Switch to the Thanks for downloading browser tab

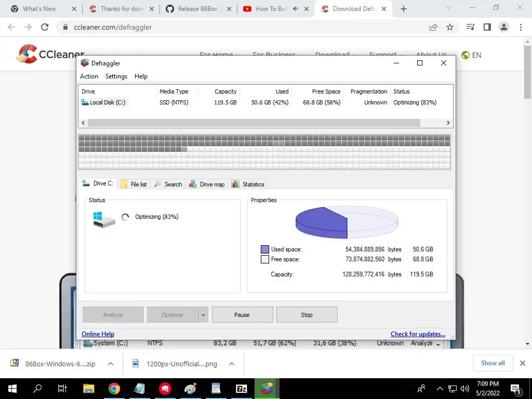[x=121, y=9]
